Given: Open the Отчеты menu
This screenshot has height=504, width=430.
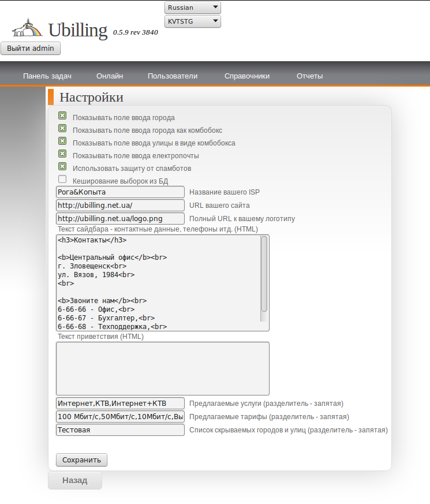Looking at the screenshot, I should pos(309,76).
